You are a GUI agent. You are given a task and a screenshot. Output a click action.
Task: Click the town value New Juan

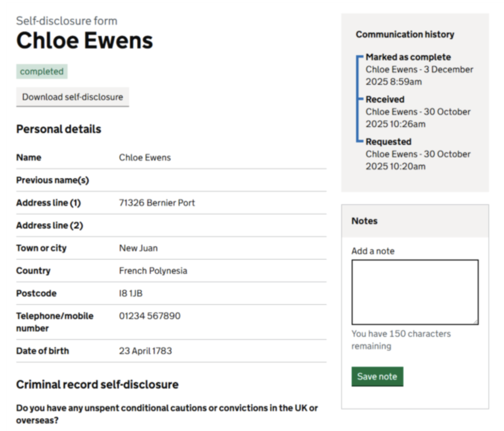tap(138, 248)
